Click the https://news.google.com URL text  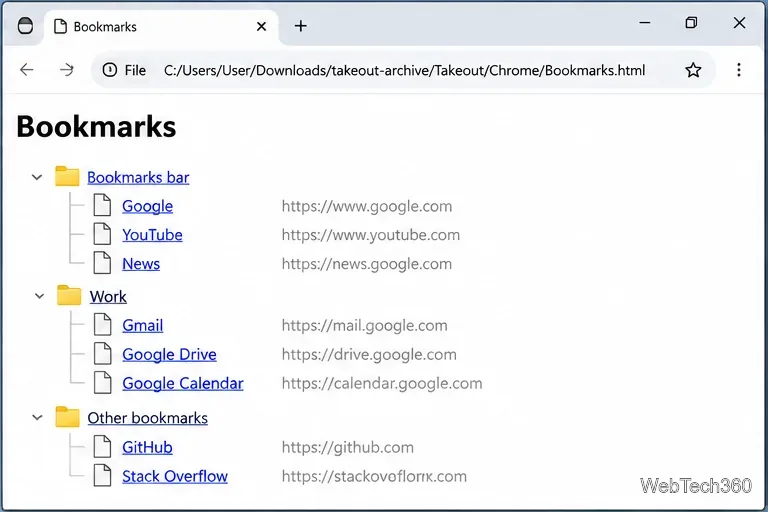pos(367,264)
